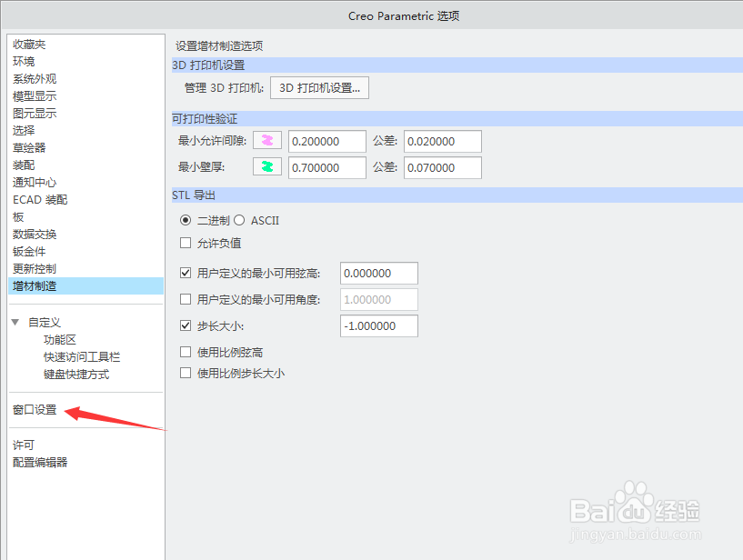This screenshot has height=560, width=743.
Task: Collapse the 自定义 section
Action: click(15, 321)
